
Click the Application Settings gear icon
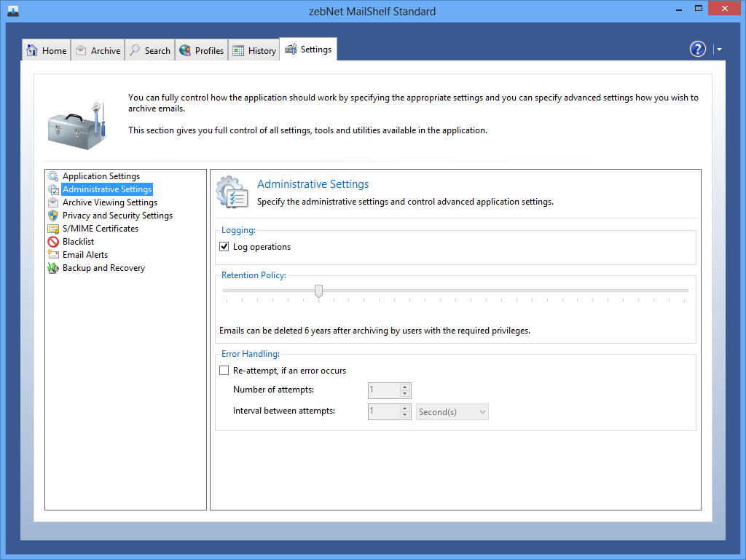pyautogui.click(x=53, y=176)
